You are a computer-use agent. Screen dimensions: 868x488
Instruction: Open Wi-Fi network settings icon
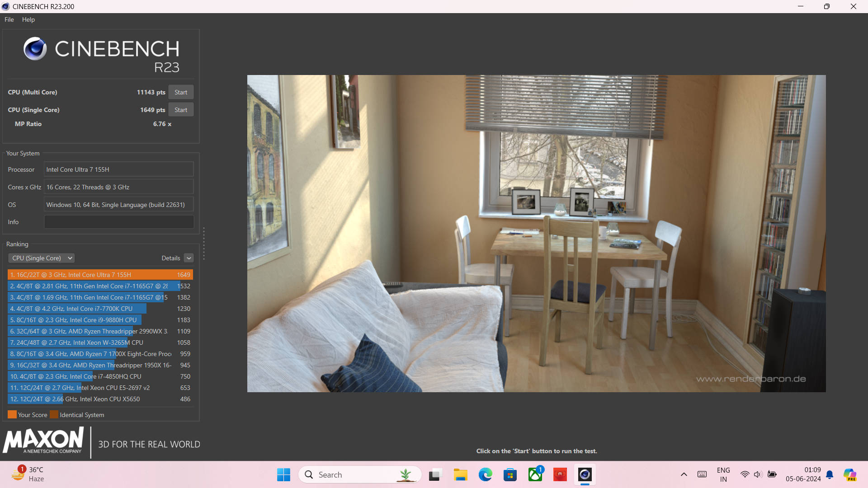(x=745, y=474)
